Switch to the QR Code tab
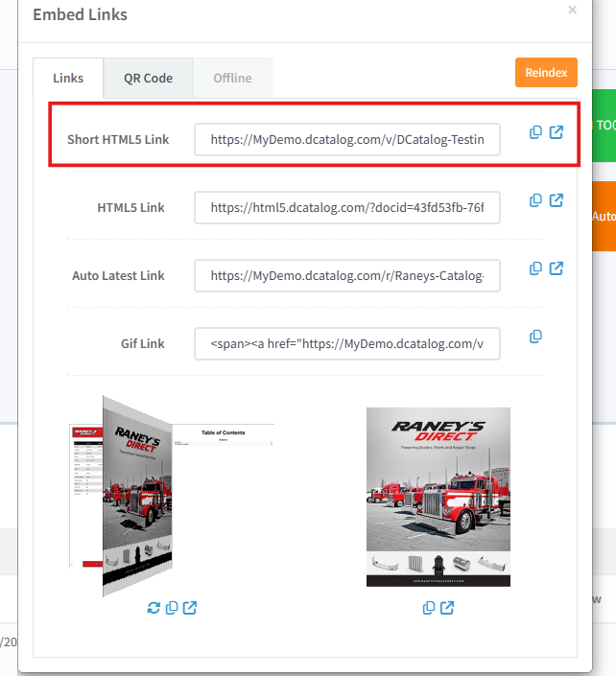Viewport: 616px width, 676px height. 148,78
